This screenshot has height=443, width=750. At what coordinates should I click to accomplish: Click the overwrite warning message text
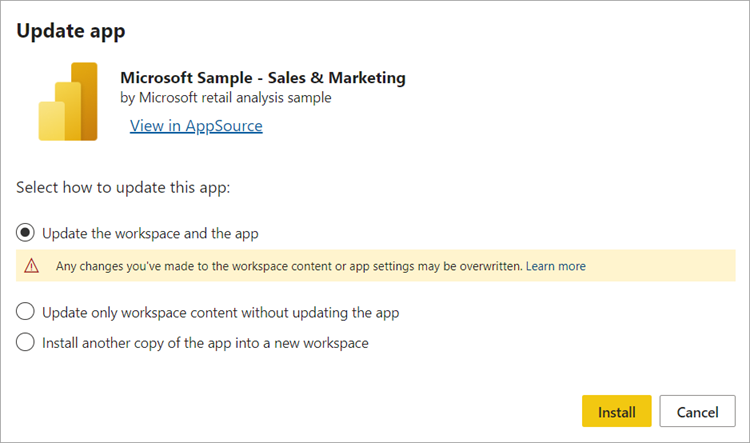pyautogui.click(x=288, y=266)
